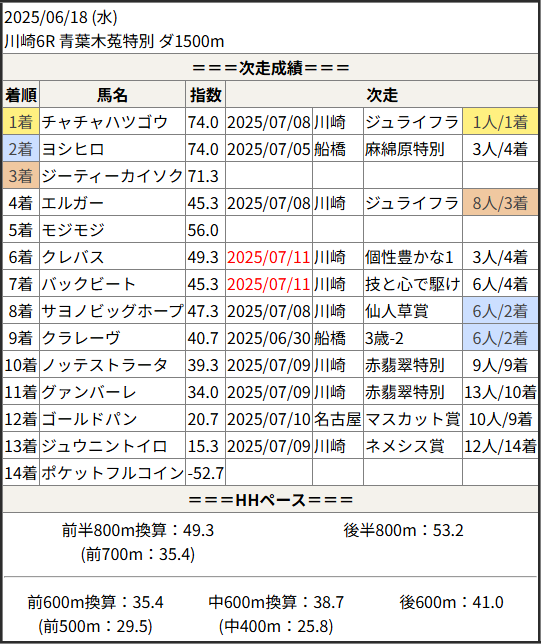541x644 pixels.
Task: Click horse name チャチャハツゴウ
Action: coord(105,122)
